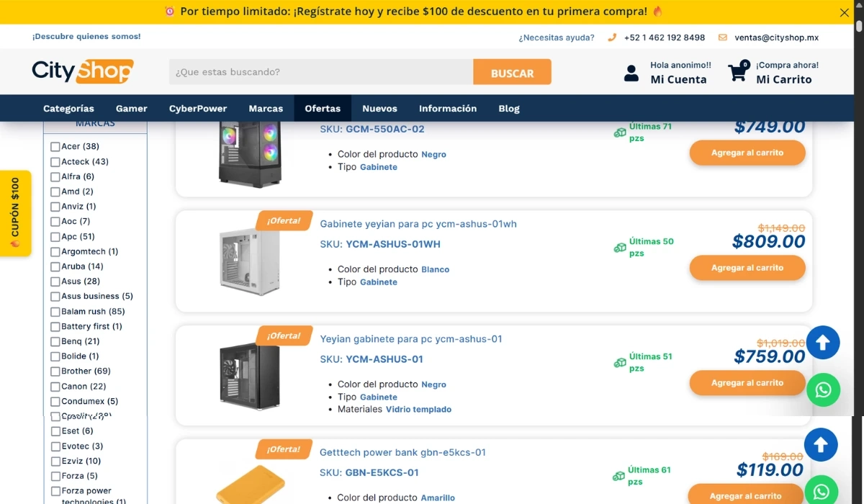Click the upper blue scroll-to-top arrow

(x=823, y=343)
